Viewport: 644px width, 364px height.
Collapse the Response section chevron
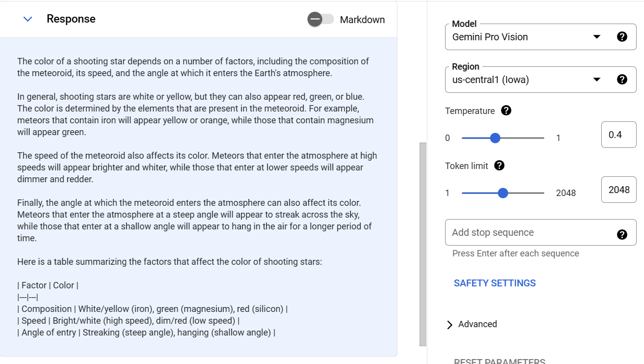(28, 19)
